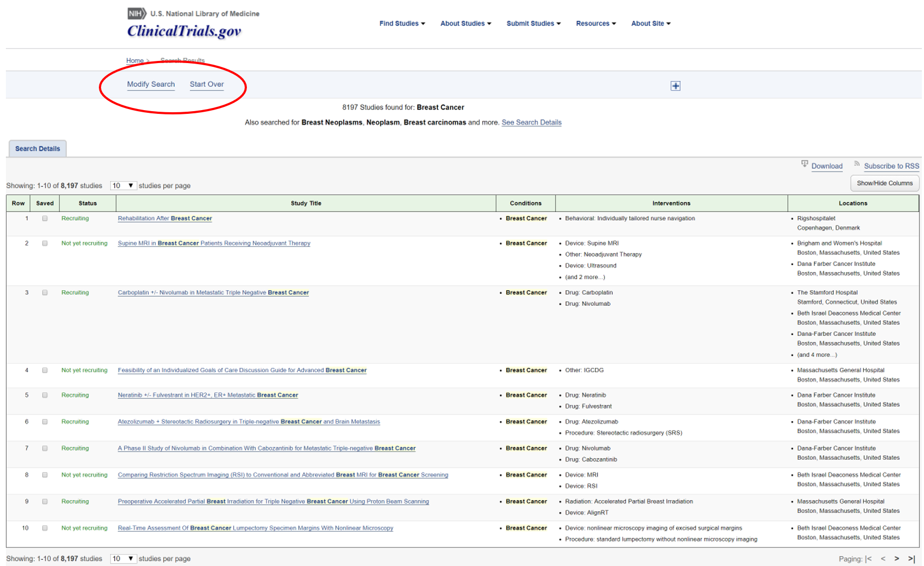Open See Search Details link
Image resolution: width=924 pixels, height=566 pixels.
(531, 122)
